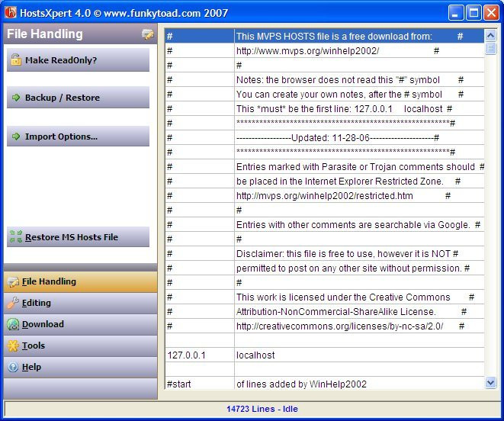Click the padlock icon on Make ReadOnly
Viewport: 504px width, 421px height.
[16, 59]
